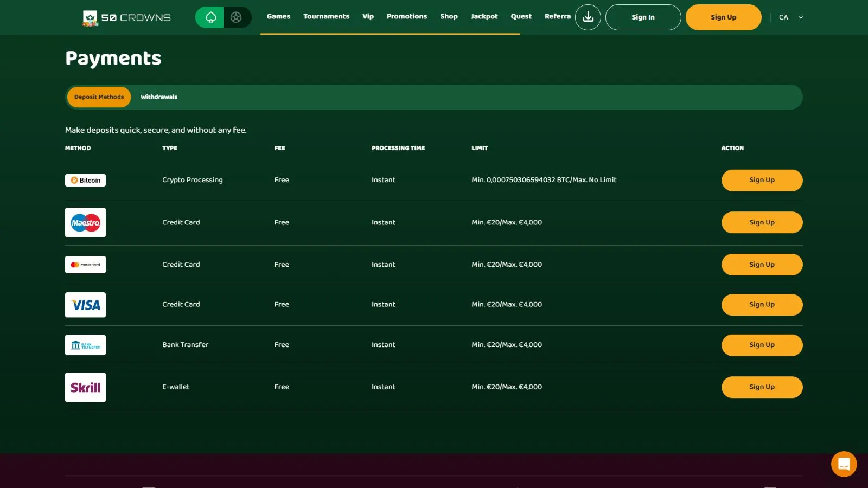Select the Deposit Methods tab
Image resolution: width=868 pixels, height=488 pixels.
tap(99, 97)
